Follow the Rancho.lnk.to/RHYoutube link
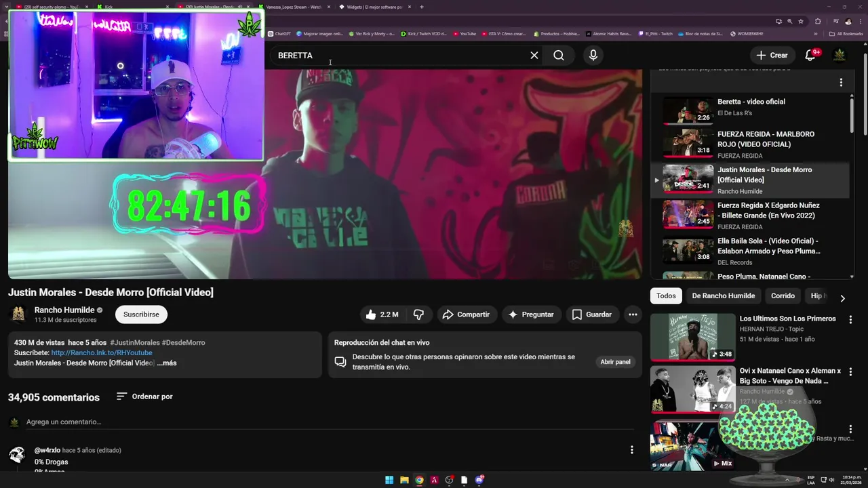Image resolution: width=868 pixels, height=488 pixels. [x=102, y=352]
